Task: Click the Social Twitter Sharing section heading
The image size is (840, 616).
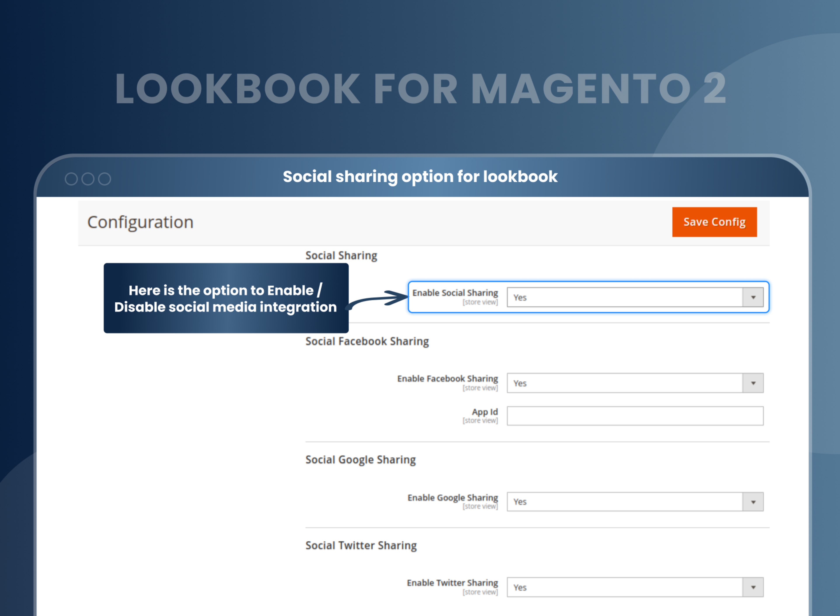Action: point(360,545)
